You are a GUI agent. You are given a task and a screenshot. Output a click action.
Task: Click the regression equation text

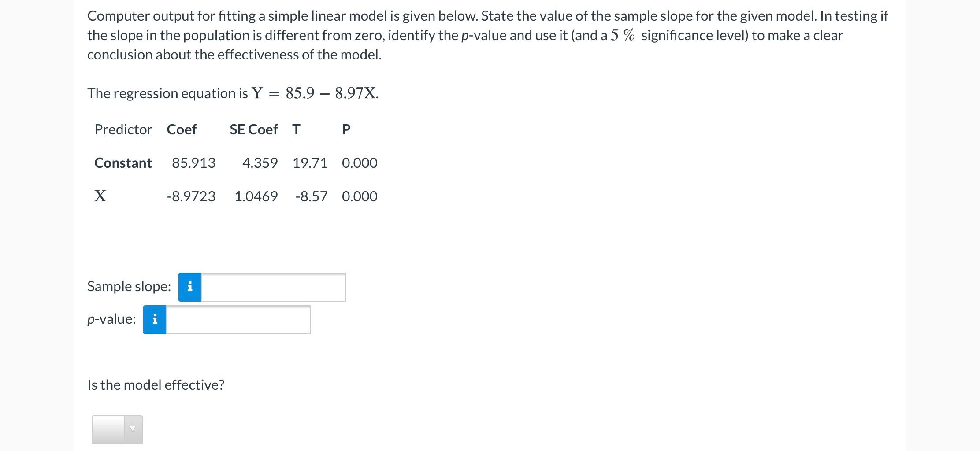232,93
